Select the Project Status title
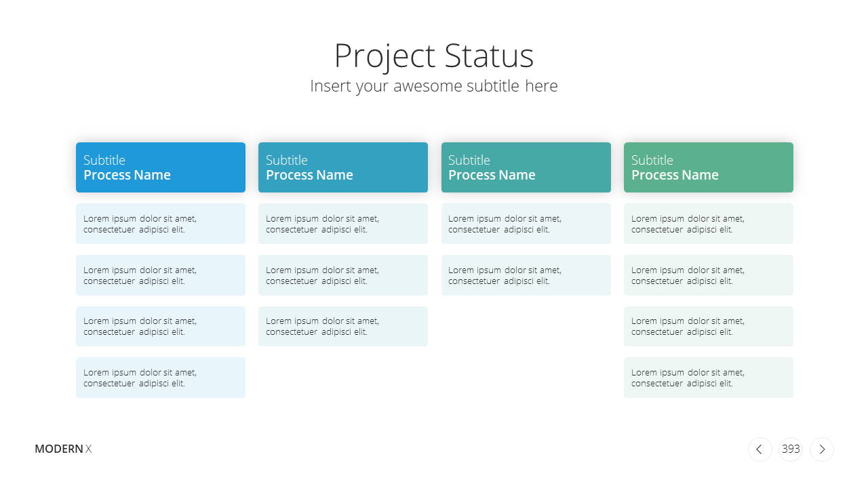Image resolution: width=868 pixels, height=488 pixels. (434, 56)
